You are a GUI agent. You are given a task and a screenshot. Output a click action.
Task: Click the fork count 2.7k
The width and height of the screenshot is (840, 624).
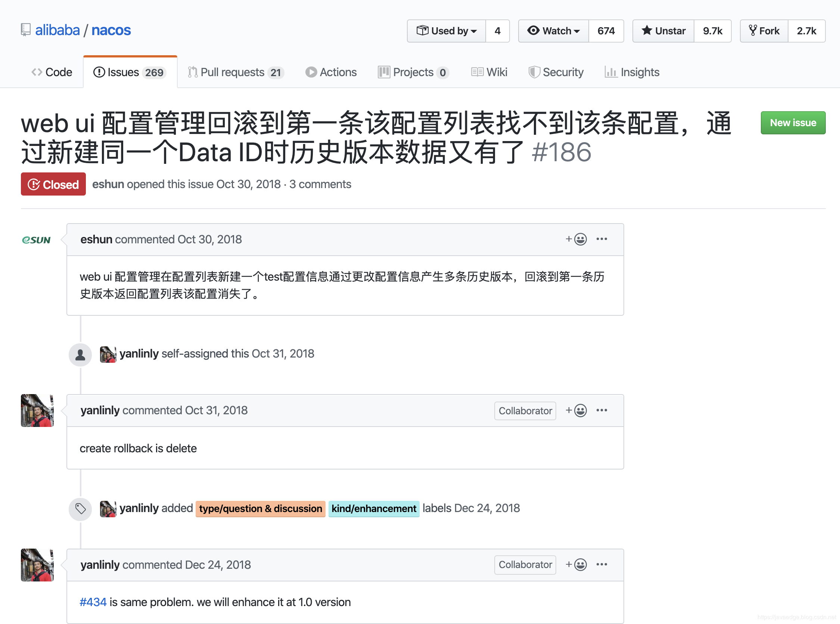(x=806, y=31)
